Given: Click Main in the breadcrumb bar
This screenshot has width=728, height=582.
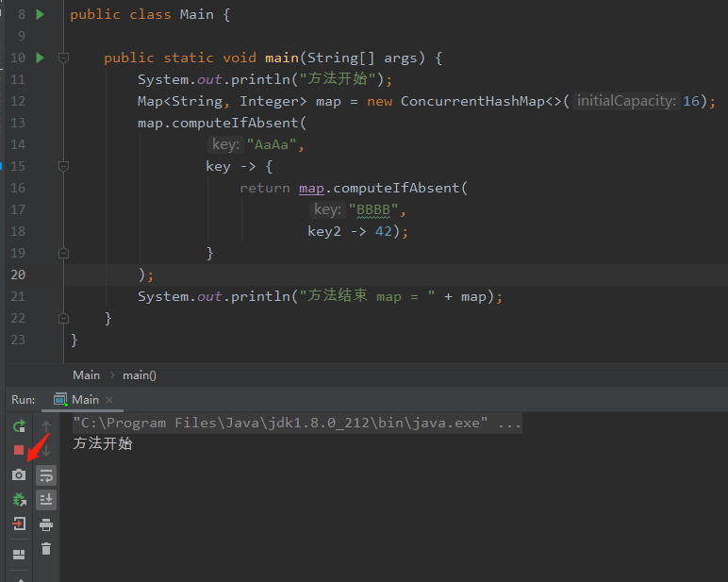Looking at the screenshot, I should (x=87, y=375).
